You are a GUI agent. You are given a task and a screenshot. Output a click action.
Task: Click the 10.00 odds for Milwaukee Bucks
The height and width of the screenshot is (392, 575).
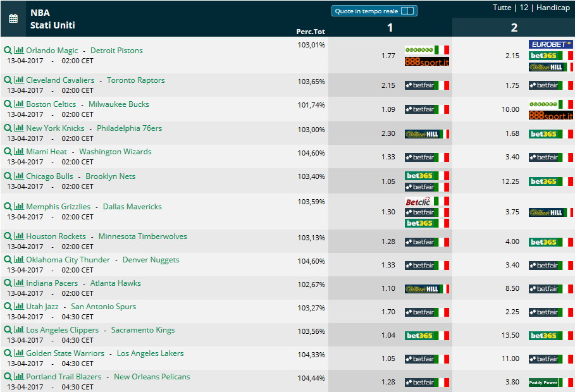tap(510, 109)
